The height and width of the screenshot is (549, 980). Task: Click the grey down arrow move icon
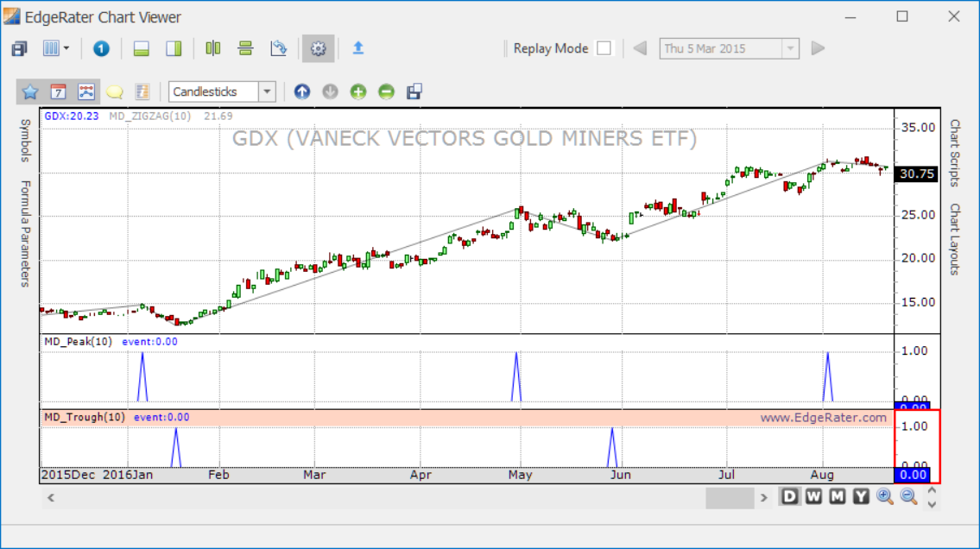330,91
